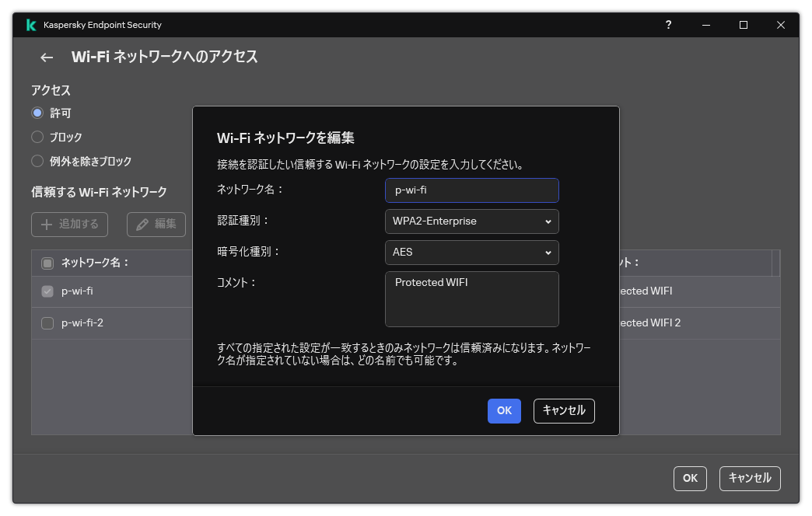The width and height of the screenshot is (812, 516).
Task: Confirm the dialog with the OK button
Action: [504, 411]
